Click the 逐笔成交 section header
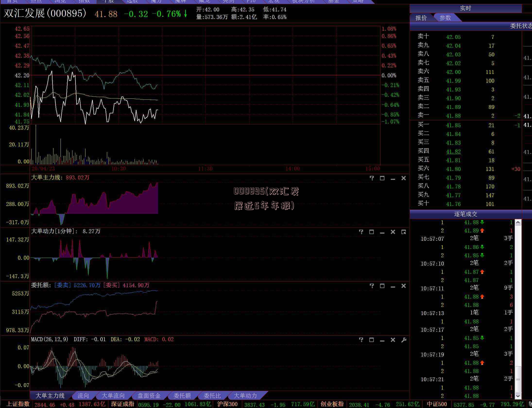Screen dimensions: 532x408 coord(465,214)
